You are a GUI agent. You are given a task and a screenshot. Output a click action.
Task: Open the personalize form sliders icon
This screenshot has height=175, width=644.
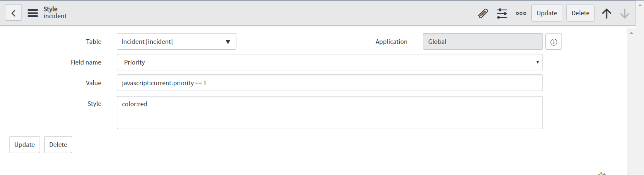(502, 13)
